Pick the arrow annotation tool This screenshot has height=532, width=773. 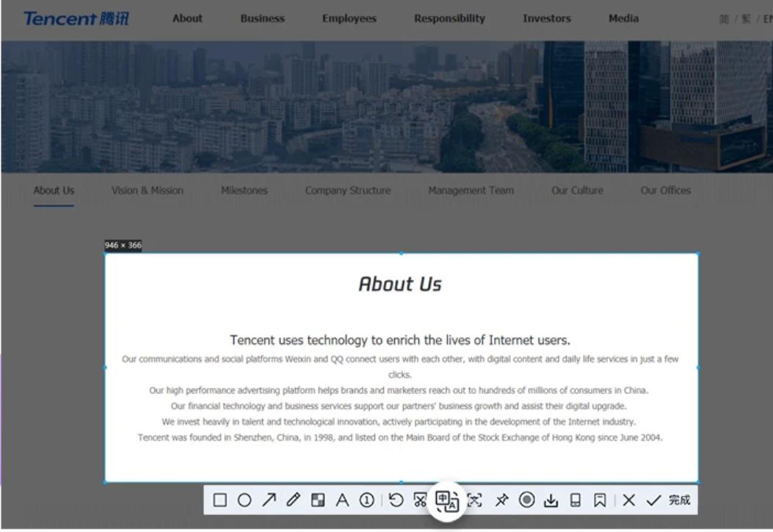pos(269,500)
